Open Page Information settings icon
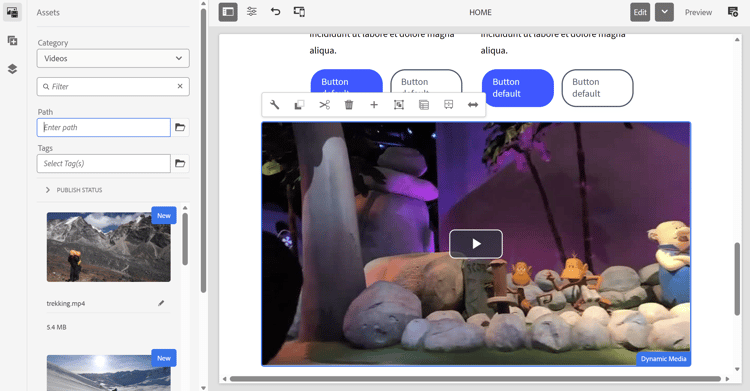 (x=252, y=12)
